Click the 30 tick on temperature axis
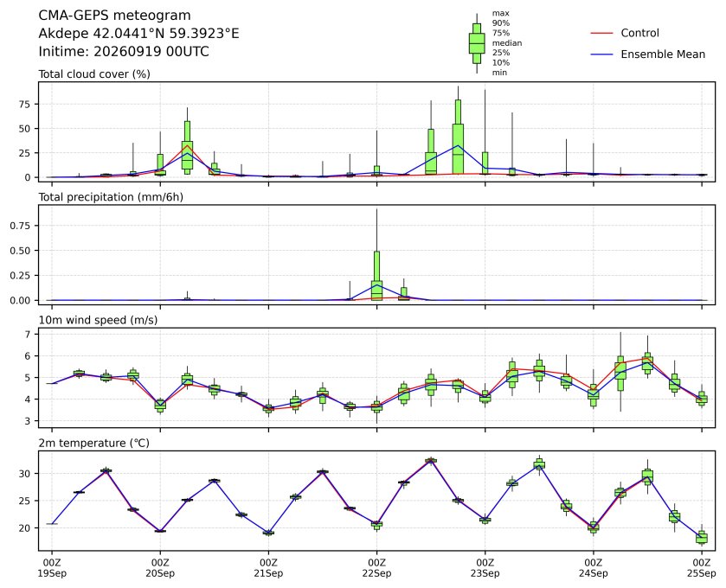This screenshot has width=726, height=588. click(x=24, y=474)
